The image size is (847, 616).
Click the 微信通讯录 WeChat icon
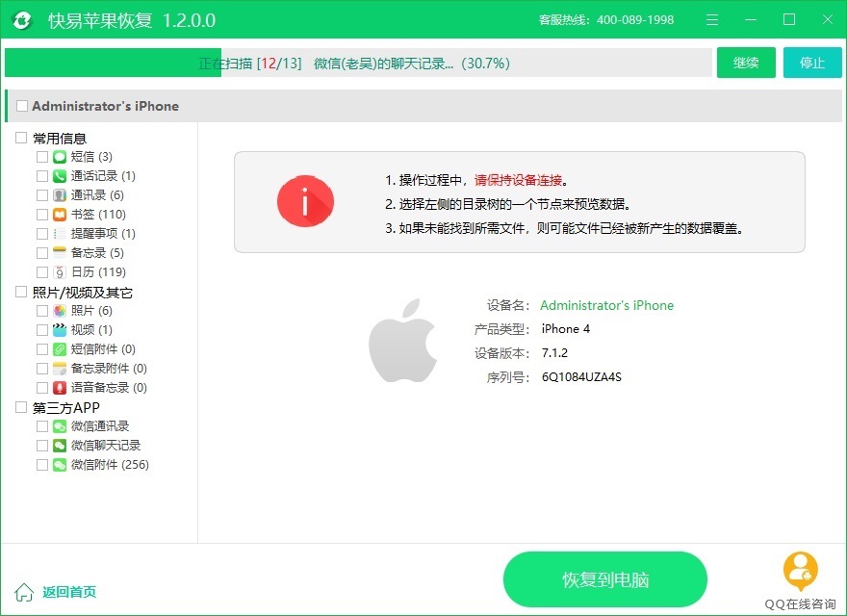point(60,426)
